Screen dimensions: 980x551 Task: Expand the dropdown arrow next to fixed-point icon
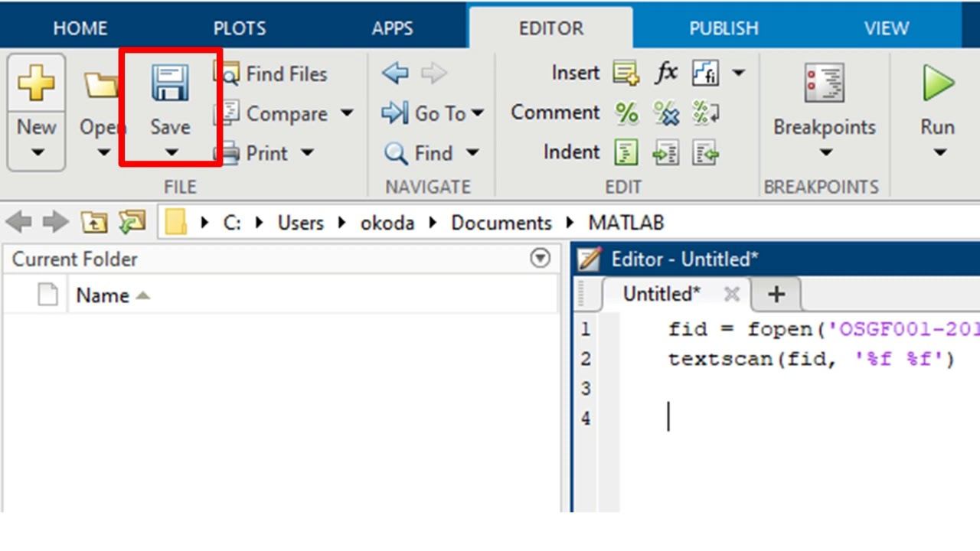(x=738, y=73)
